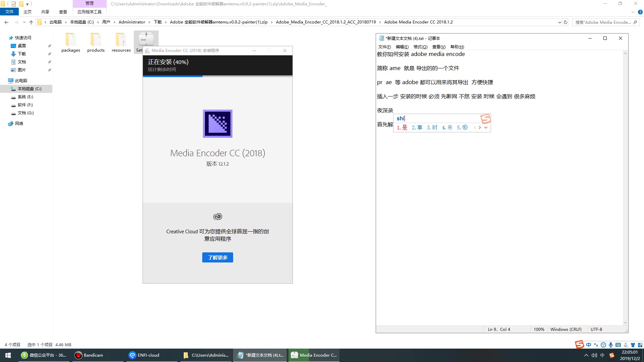
Task: Open the quick access toolbar customize dropdown
Action: [27, 4]
